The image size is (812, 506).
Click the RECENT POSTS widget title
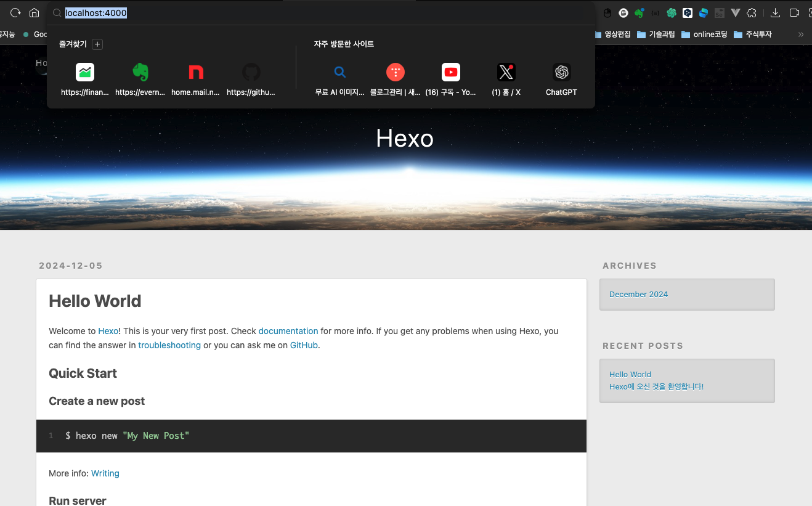[x=643, y=346]
